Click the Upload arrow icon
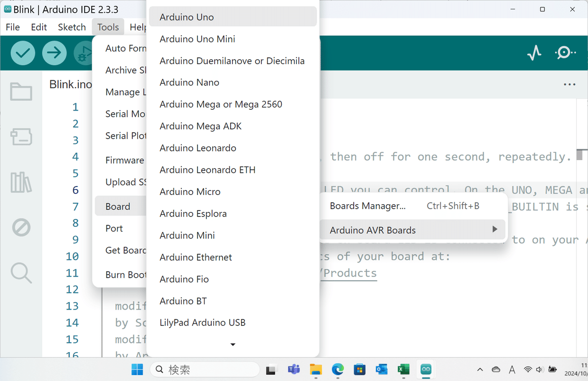This screenshot has width=588, height=381. (54, 53)
